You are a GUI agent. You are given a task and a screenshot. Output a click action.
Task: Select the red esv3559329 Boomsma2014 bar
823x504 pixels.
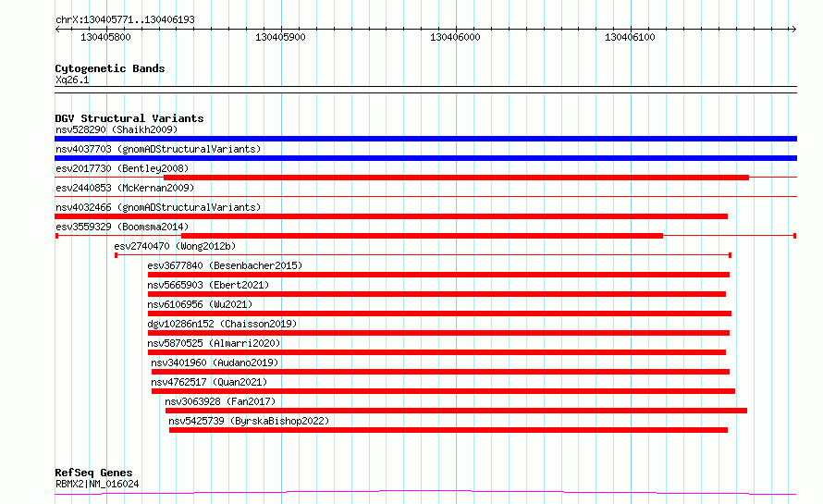(422, 236)
